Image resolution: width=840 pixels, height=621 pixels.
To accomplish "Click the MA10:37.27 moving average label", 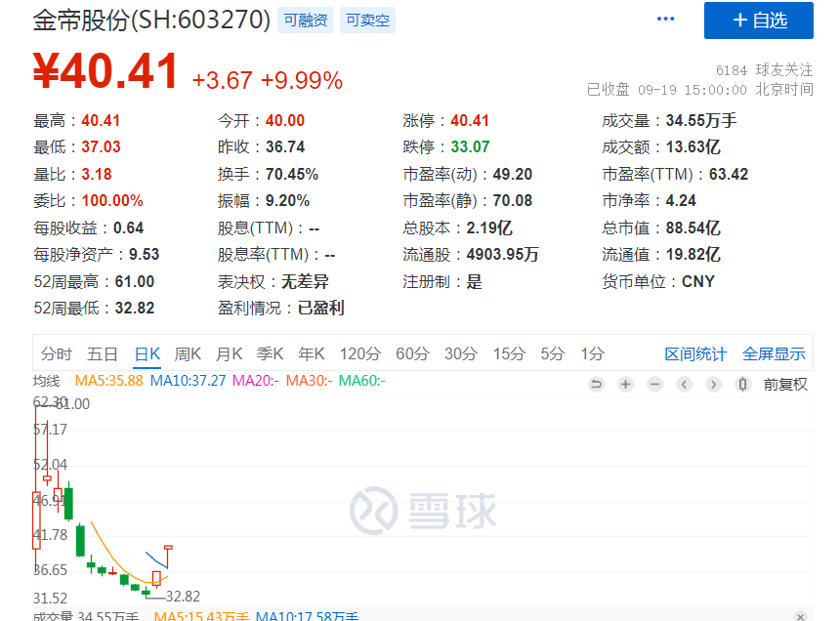I will pos(189,381).
